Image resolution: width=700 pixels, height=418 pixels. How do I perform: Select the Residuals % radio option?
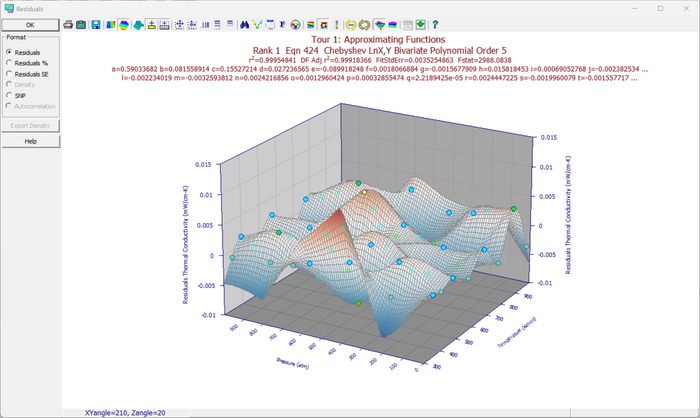coord(27,63)
